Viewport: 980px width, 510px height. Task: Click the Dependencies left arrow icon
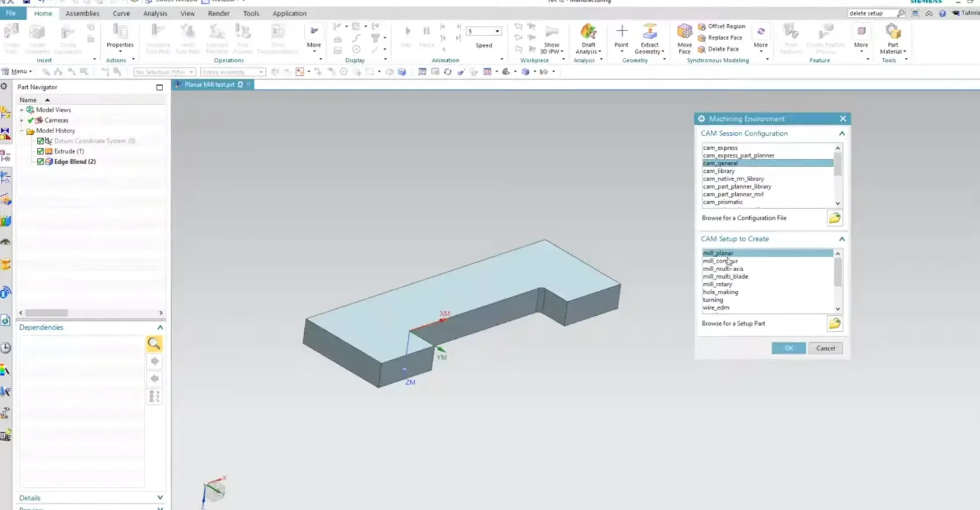click(x=154, y=378)
